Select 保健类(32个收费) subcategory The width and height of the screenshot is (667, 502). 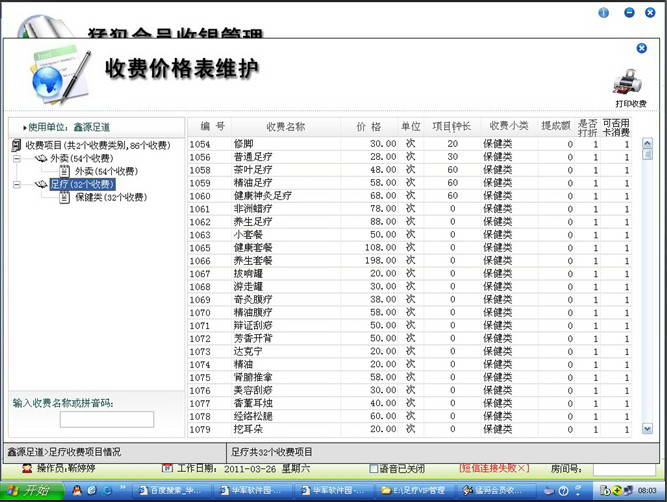[x=111, y=197]
